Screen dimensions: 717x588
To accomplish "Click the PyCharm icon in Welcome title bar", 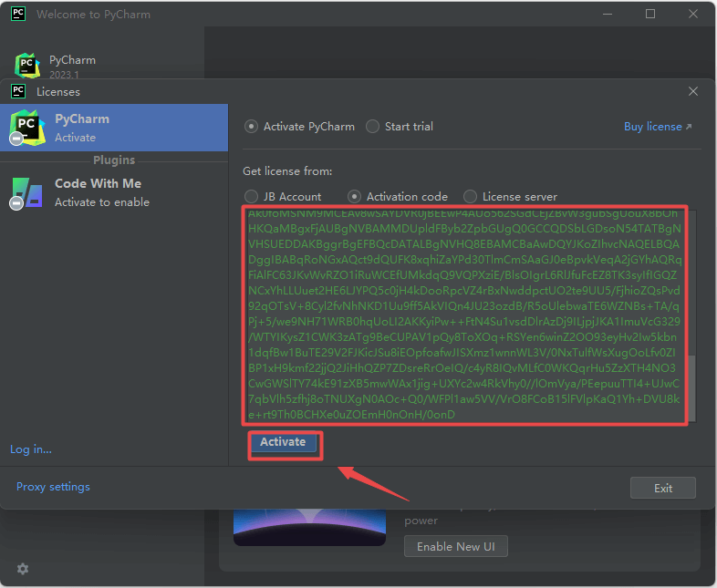I will (x=17, y=15).
